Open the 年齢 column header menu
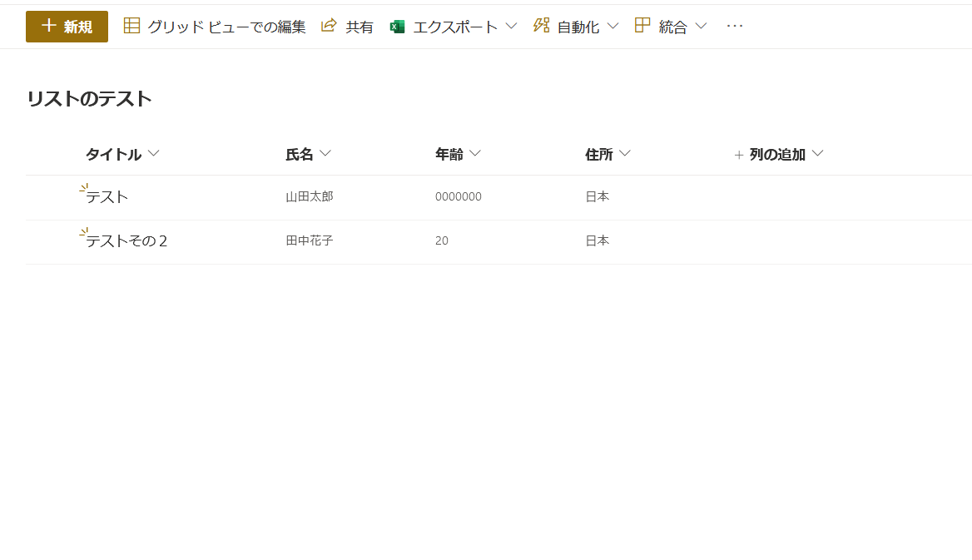 point(475,153)
